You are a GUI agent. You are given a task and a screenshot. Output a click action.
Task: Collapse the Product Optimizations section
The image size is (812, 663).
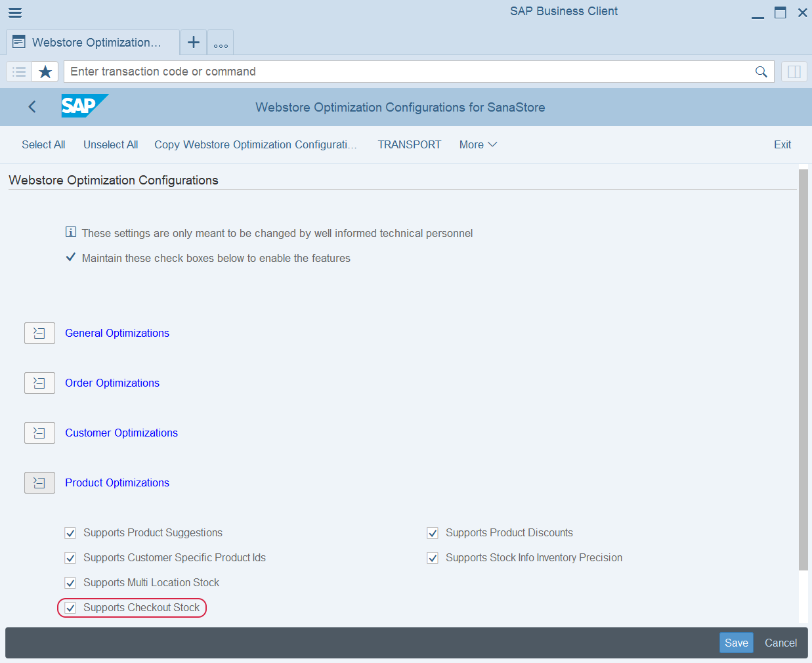pyautogui.click(x=39, y=483)
